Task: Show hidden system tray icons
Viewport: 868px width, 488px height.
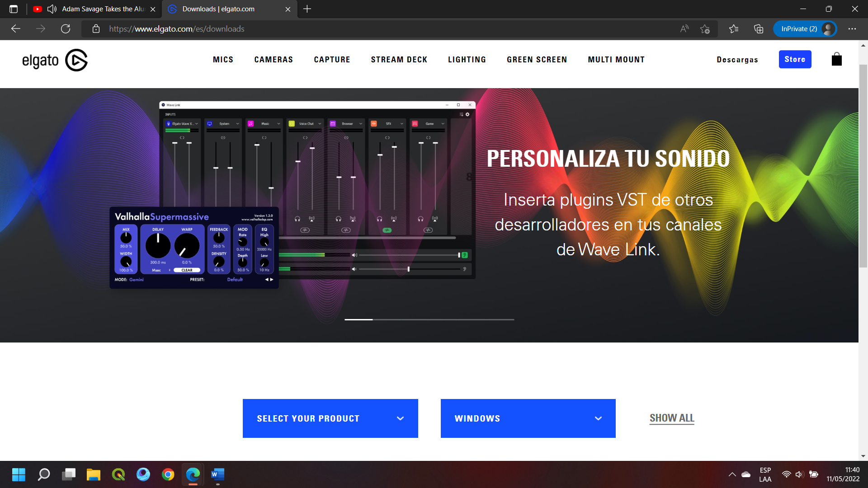Action: tap(732, 474)
